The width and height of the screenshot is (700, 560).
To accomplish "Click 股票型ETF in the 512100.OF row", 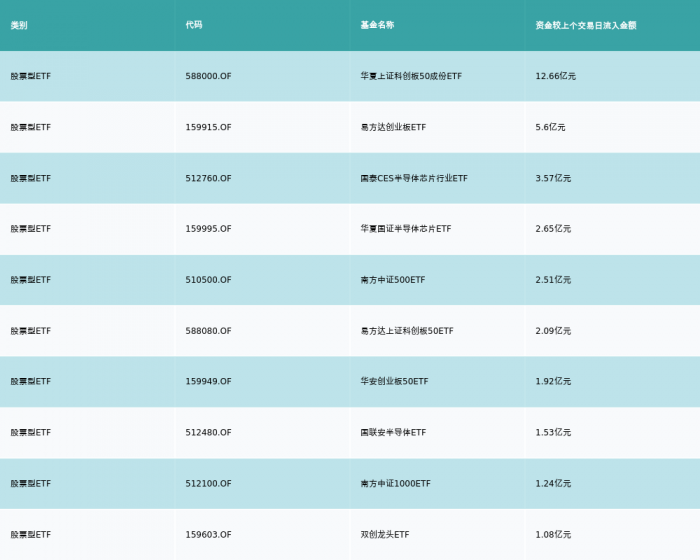I will (31, 484).
